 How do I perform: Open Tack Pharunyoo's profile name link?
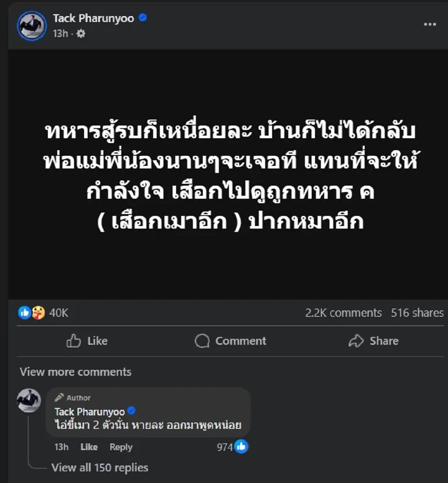point(94,18)
